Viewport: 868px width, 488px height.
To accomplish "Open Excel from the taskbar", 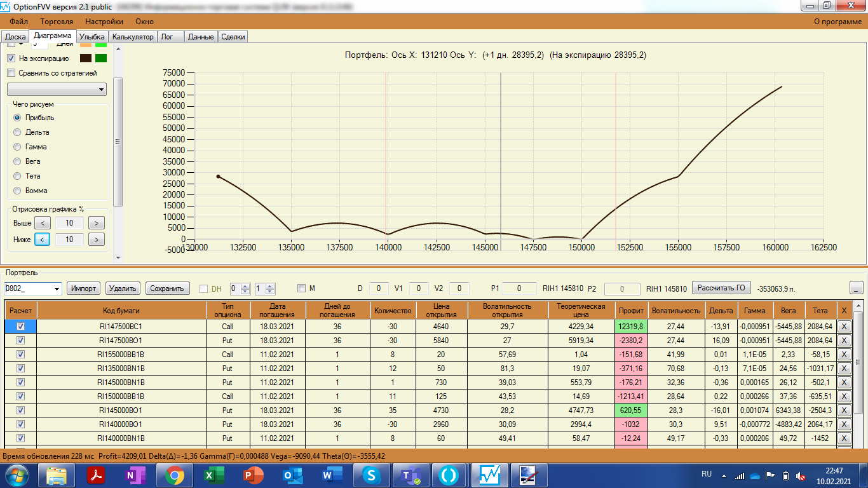I will [214, 475].
